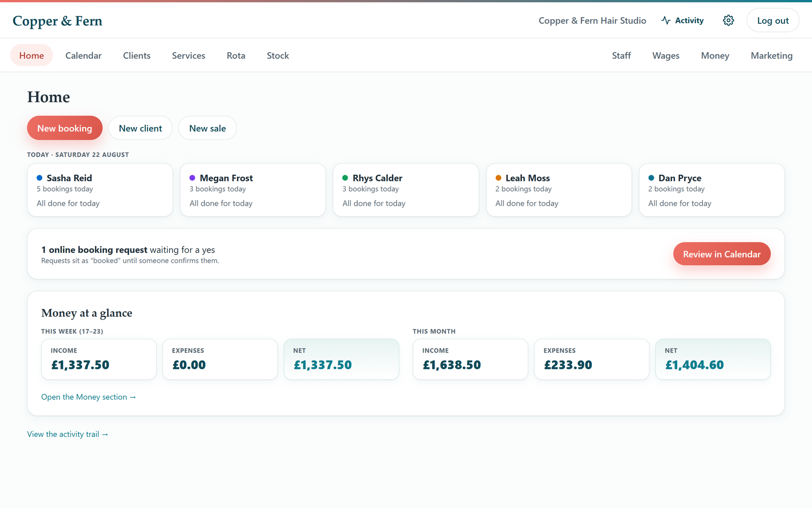This screenshot has width=812, height=508.
Task: Select this month's expenses £233.90 card
Action: point(592,359)
